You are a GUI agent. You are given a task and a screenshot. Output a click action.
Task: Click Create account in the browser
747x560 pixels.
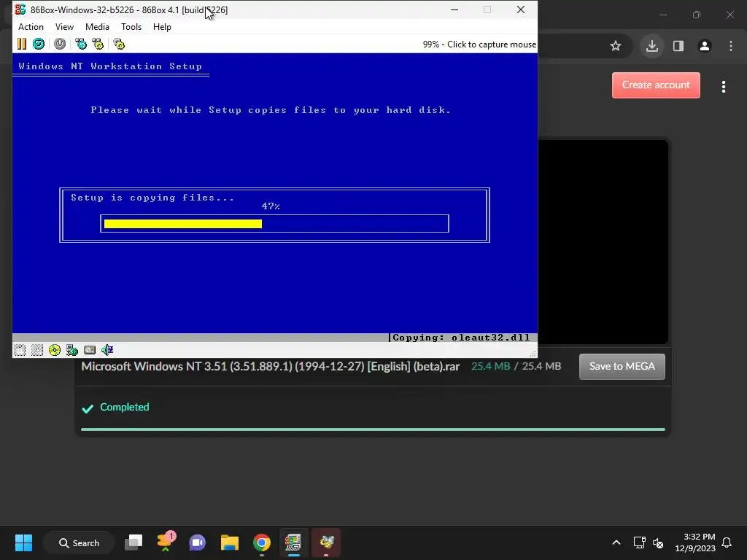(x=656, y=85)
